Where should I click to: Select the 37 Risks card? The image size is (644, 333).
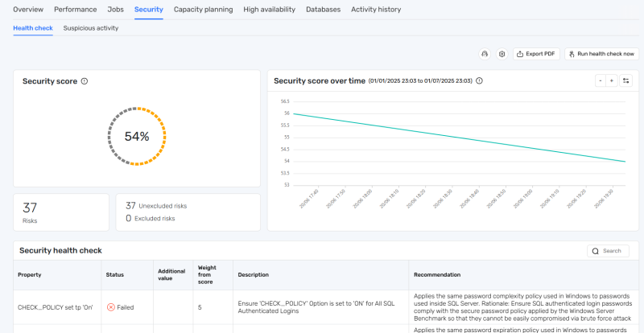pyautogui.click(x=60, y=212)
